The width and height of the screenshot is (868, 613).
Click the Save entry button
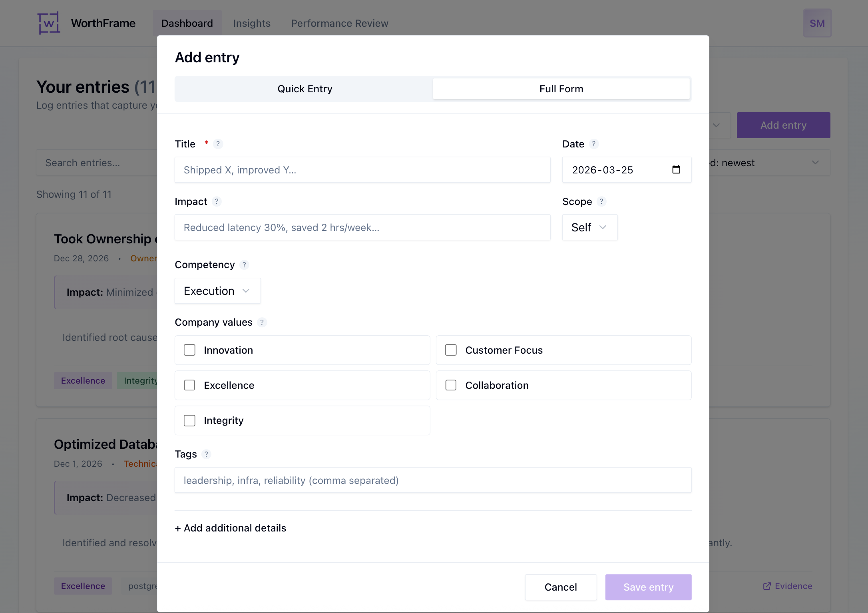(x=648, y=587)
